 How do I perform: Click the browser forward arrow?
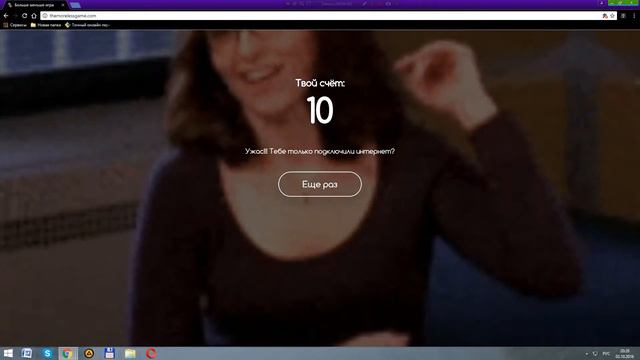15,16
